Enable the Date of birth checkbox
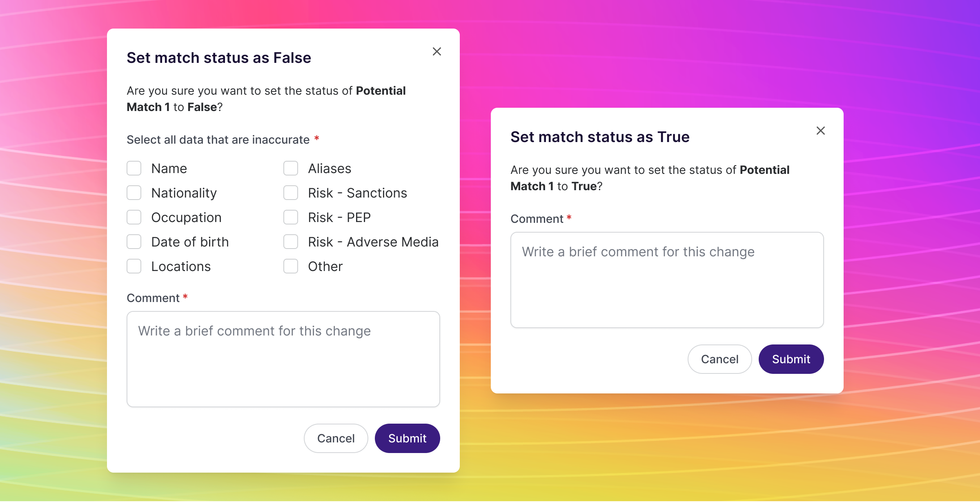980x502 pixels. 134,242
